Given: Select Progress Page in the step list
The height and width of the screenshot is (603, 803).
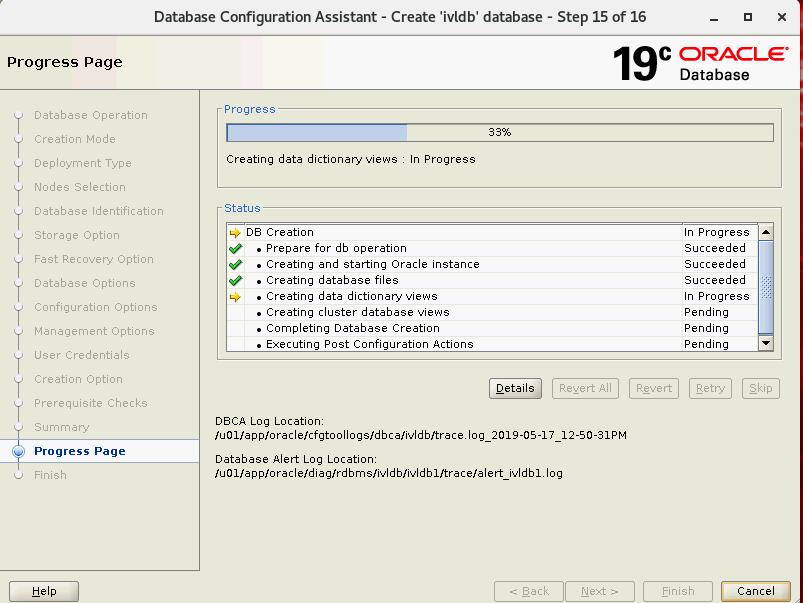Looking at the screenshot, I should tap(80, 452).
